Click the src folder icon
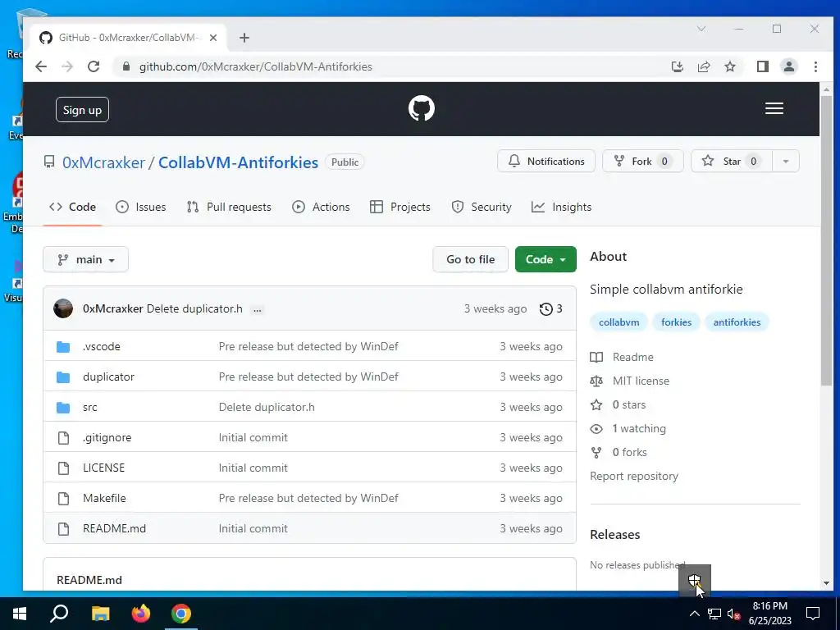Viewport: 840px width, 630px height. click(63, 407)
